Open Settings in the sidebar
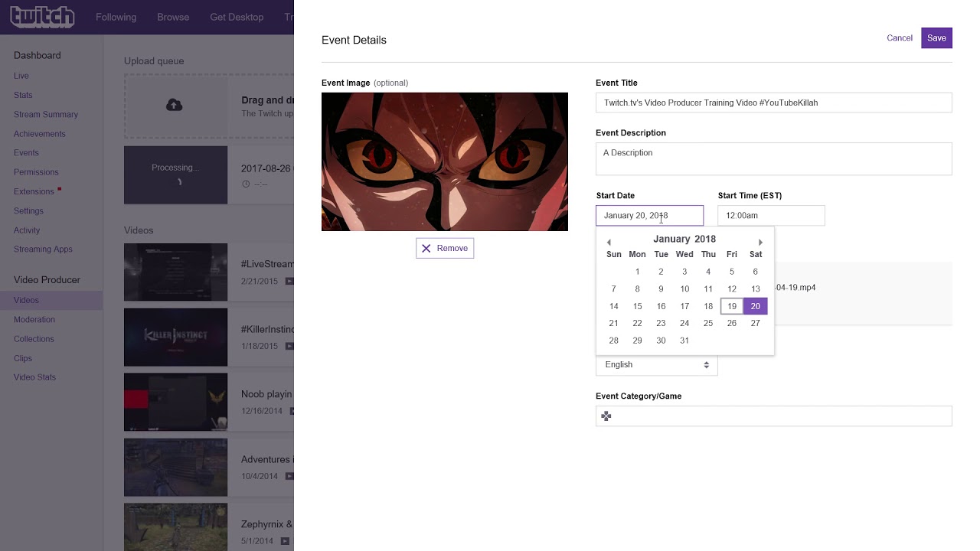The height and width of the screenshot is (551, 980). (28, 211)
